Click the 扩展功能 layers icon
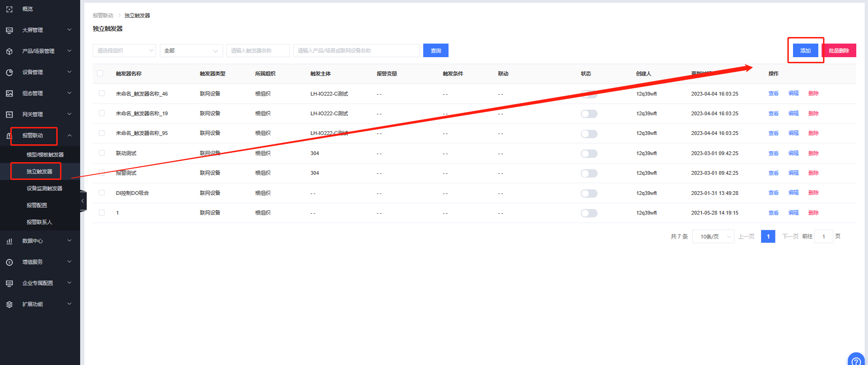Screen dimensions: 868x365 [9, 304]
